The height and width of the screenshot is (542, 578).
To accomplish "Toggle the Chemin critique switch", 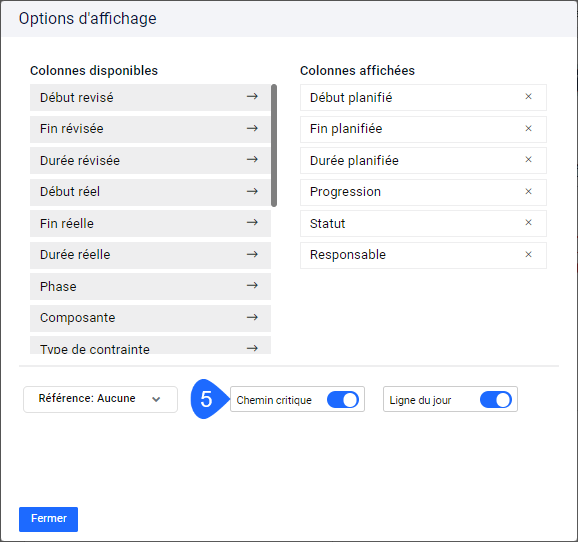I will [x=343, y=400].
